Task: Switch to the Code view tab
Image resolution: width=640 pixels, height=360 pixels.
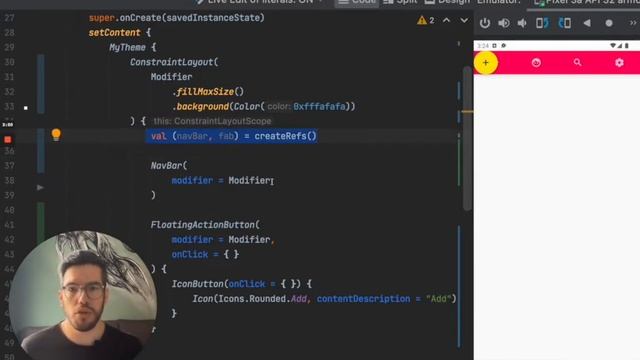Action: (x=357, y=2)
